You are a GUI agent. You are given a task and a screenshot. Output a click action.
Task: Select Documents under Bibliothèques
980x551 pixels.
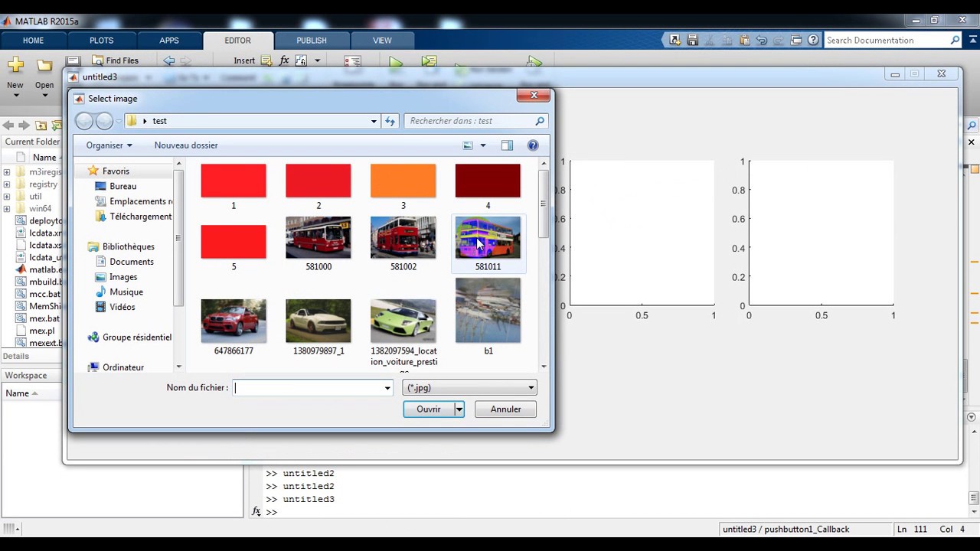click(124, 262)
